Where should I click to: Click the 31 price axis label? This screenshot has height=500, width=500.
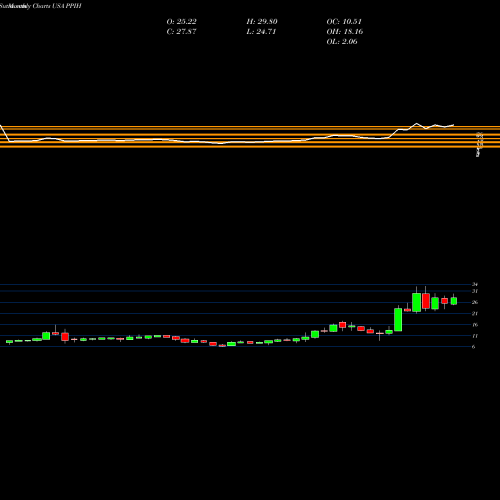pyautogui.click(x=475, y=291)
